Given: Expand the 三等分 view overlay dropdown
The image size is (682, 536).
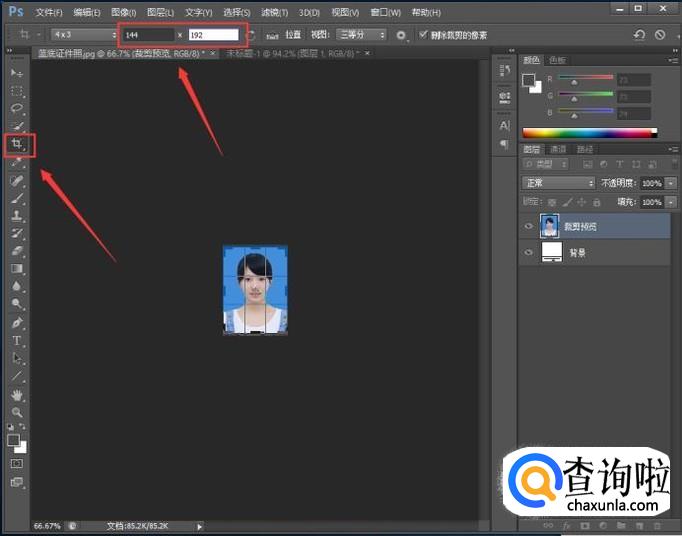Looking at the screenshot, I should [360, 34].
